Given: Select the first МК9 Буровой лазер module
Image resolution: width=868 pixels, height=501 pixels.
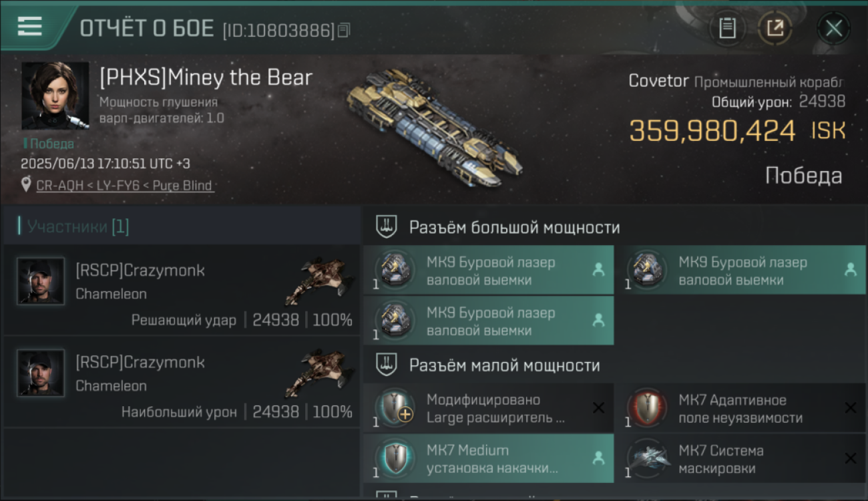Looking at the screenshot, I should pyautogui.click(x=488, y=270).
